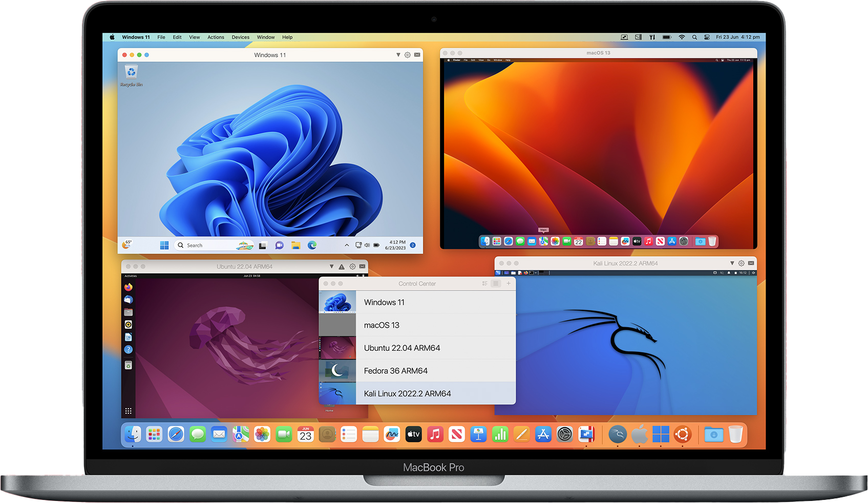Viewport: 868px width, 503px height.
Task: Add a new VM with plus button
Action: (509, 283)
